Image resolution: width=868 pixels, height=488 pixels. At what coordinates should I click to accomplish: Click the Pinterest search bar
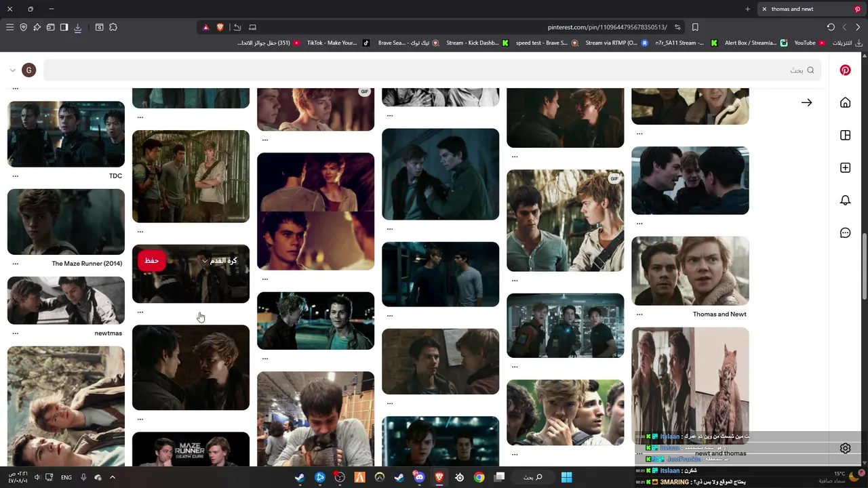(432, 70)
